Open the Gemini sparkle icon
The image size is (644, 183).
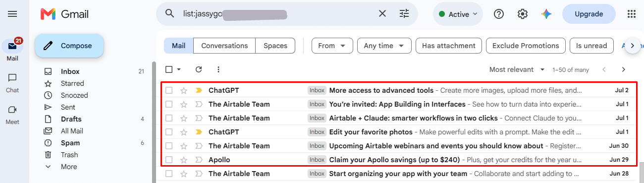pos(546,14)
